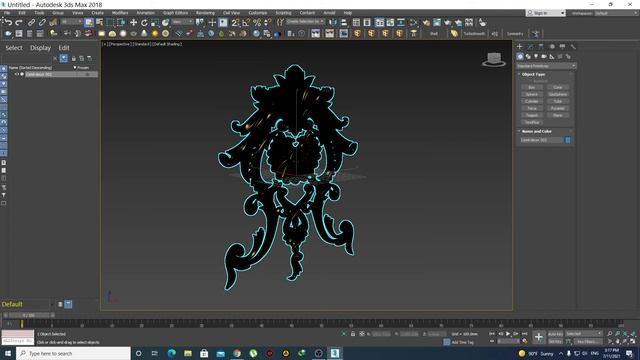Screen dimensions: 640x360
Task: Click the Redo arrow icon
Action: point(19,22)
